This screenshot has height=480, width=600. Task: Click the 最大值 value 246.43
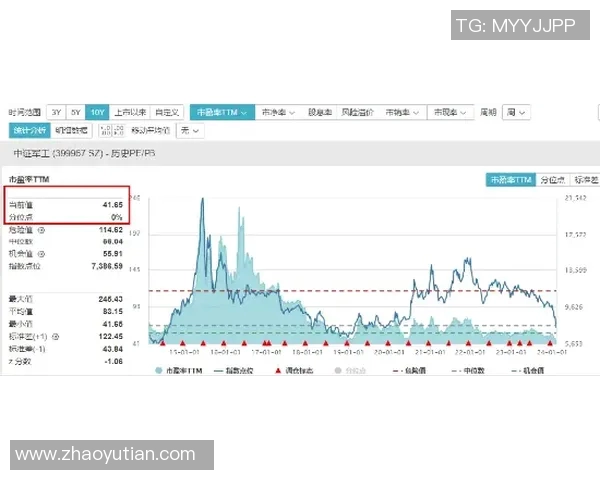point(111,299)
